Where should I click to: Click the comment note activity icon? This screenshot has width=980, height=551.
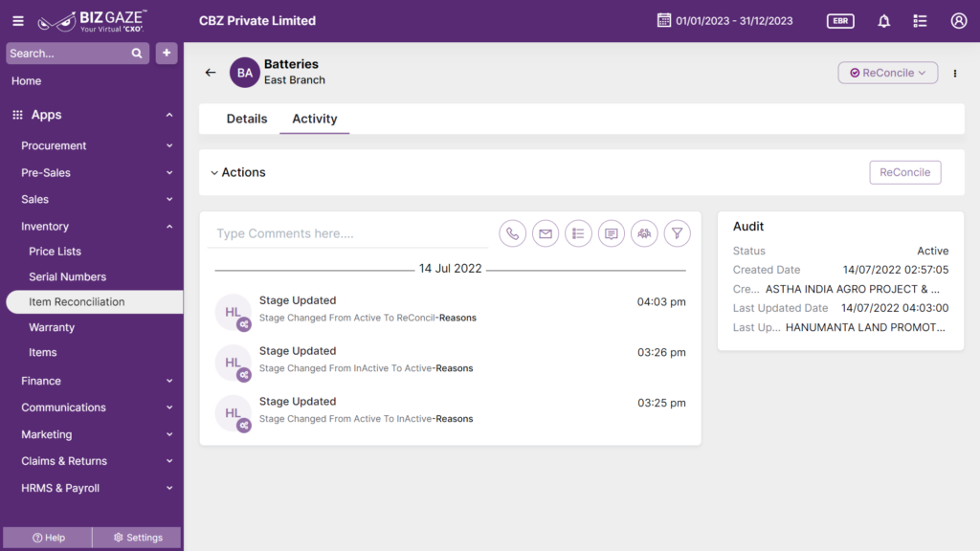pos(612,233)
